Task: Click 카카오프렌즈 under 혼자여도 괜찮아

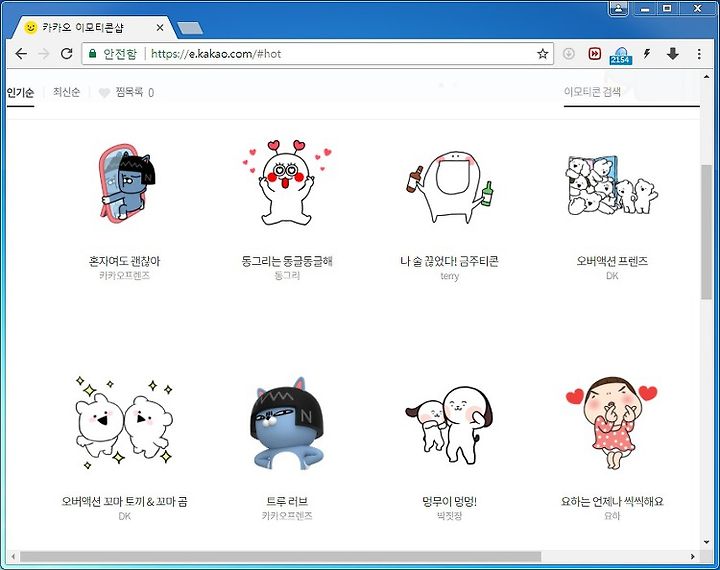Action: (x=124, y=276)
